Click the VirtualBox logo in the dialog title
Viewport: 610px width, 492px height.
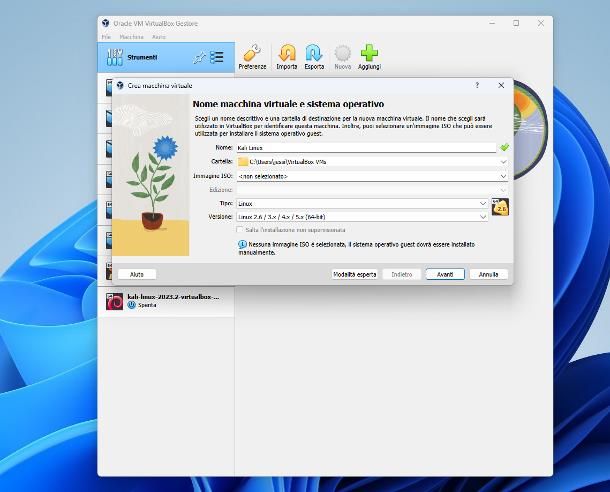click(x=120, y=85)
